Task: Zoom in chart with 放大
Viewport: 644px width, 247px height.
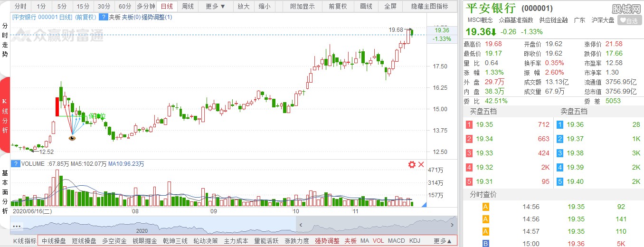Action: click(244, 6)
